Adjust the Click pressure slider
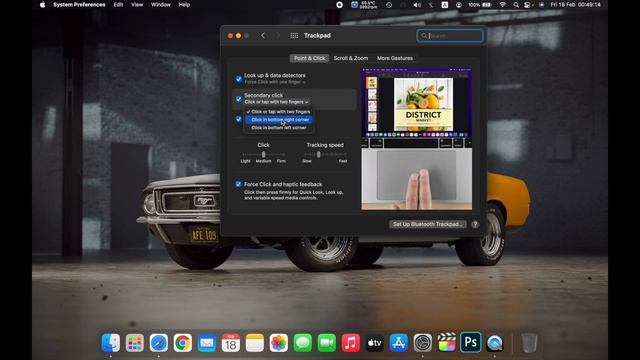The height and width of the screenshot is (360, 640). (x=263, y=154)
